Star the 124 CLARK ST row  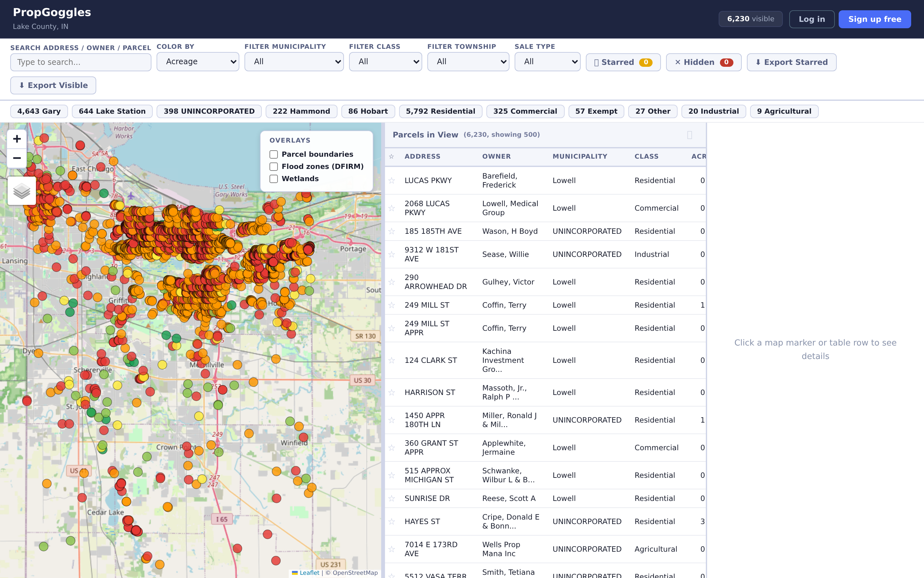(x=391, y=360)
